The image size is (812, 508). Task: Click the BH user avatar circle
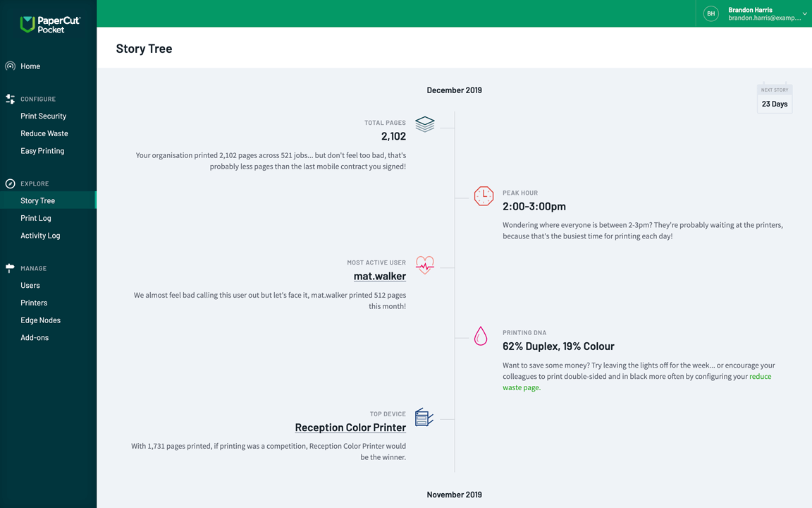(710, 13)
